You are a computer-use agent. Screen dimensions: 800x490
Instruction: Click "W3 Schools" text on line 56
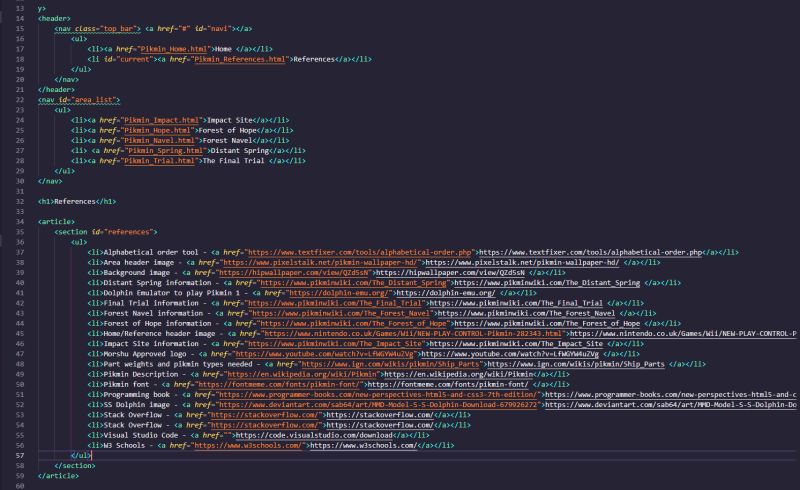pos(124,447)
